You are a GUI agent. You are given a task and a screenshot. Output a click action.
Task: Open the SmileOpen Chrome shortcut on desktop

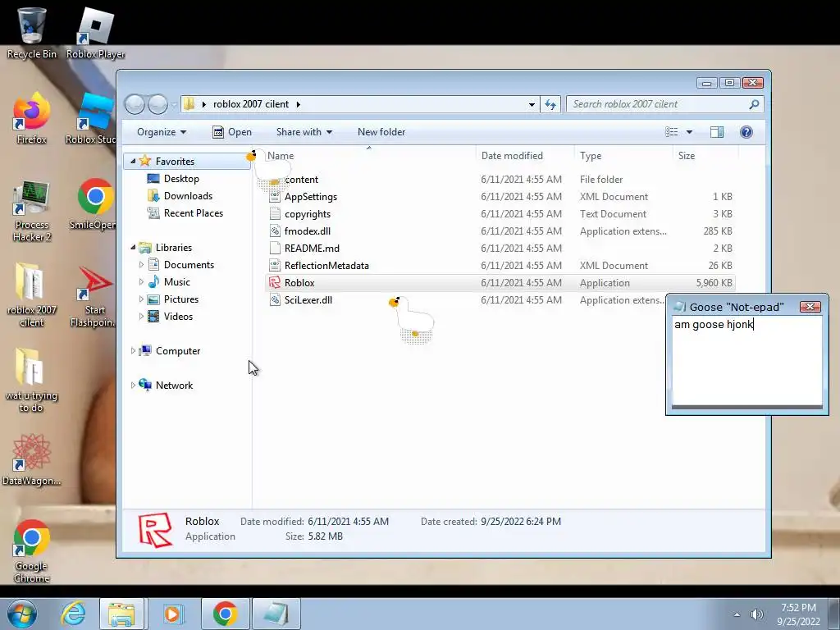[x=94, y=204]
